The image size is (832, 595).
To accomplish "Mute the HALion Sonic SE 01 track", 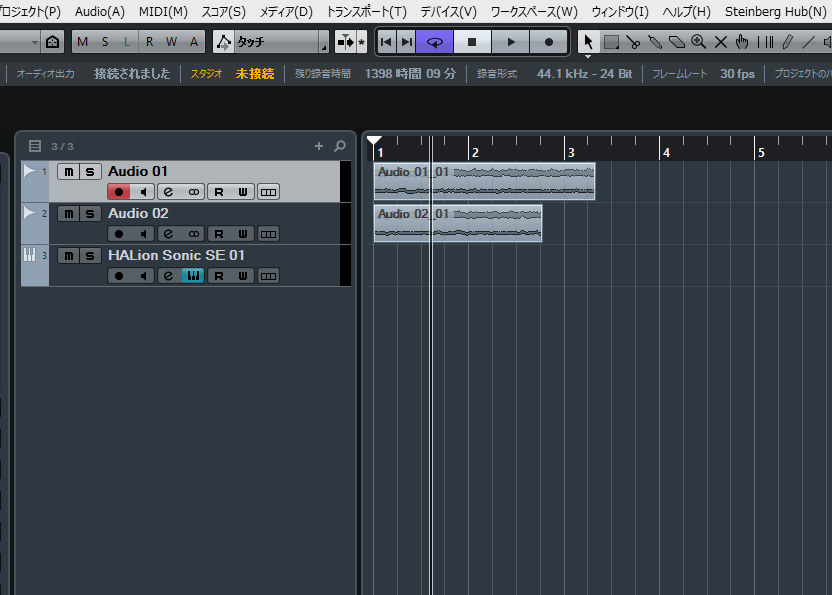I will point(68,255).
